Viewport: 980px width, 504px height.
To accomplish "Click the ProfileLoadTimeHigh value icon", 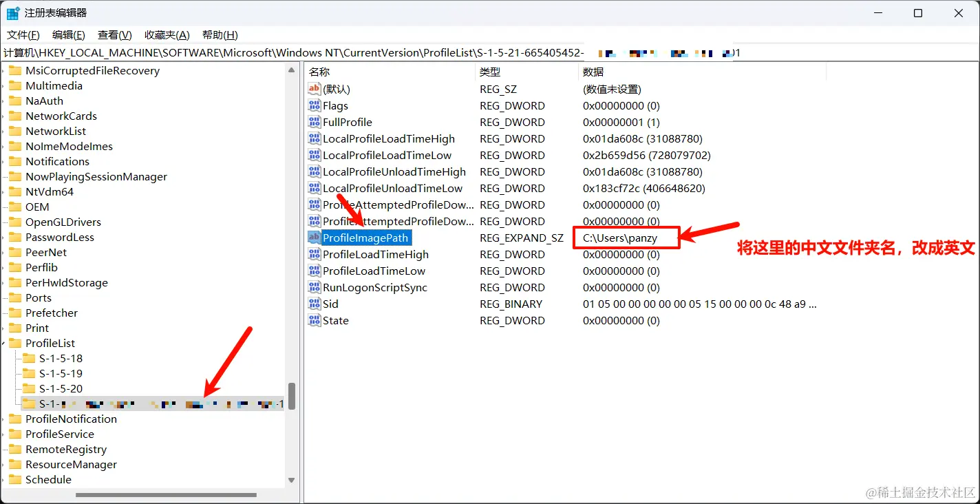I will pos(314,254).
